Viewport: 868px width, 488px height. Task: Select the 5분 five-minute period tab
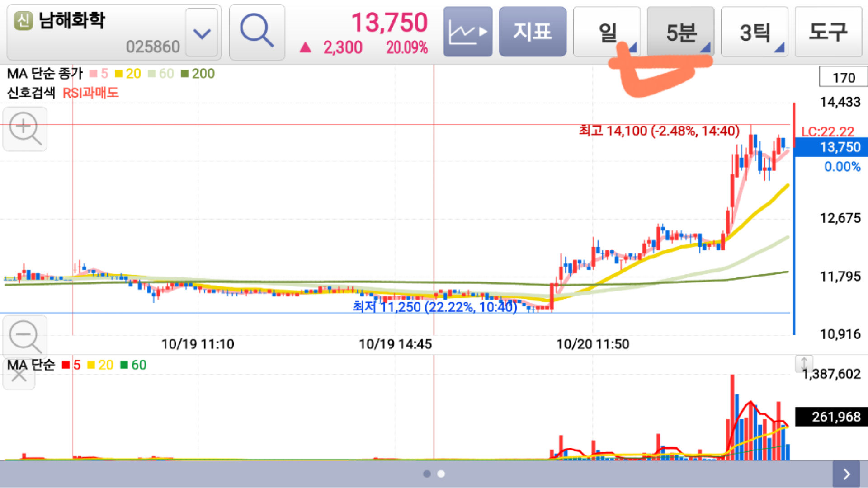(x=680, y=32)
